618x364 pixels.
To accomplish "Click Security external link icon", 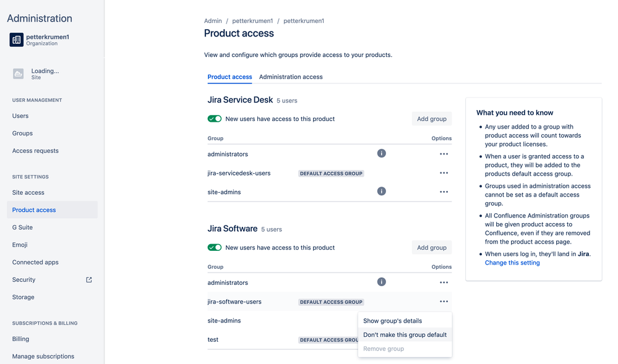I will point(89,280).
